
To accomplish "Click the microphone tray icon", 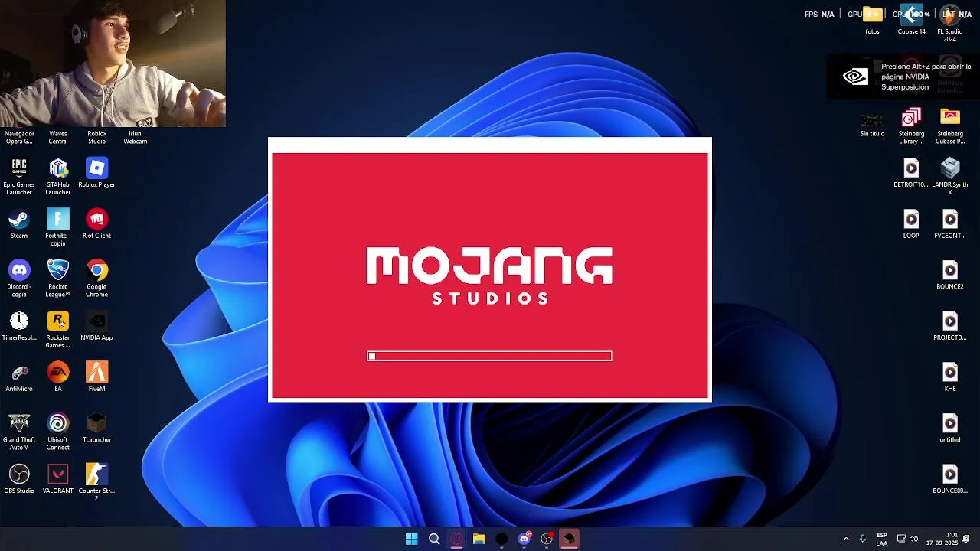I will (863, 539).
